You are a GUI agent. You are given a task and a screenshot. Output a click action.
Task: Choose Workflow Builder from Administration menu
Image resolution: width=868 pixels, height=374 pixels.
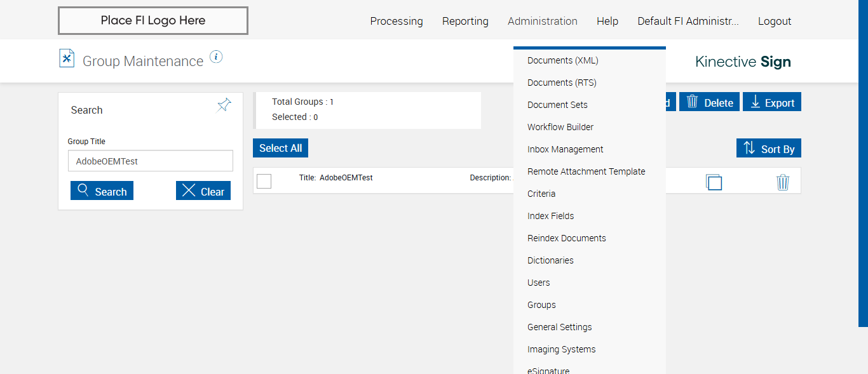tap(560, 127)
